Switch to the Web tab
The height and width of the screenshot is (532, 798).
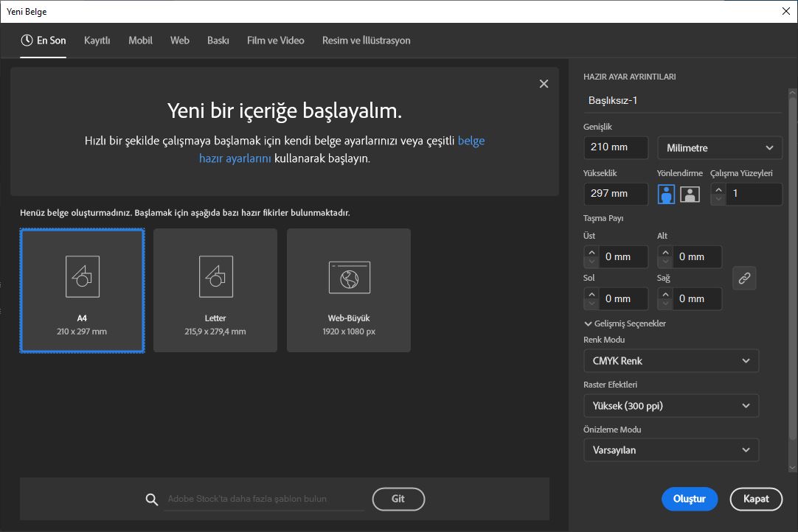[x=180, y=41]
